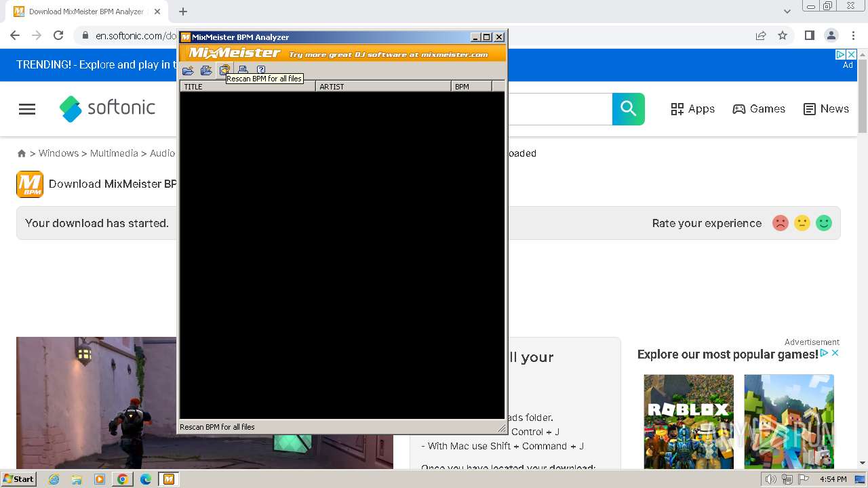The width and height of the screenshot is (868, 488).
Task: Open Help with the question mark icon
Action: 261,70
